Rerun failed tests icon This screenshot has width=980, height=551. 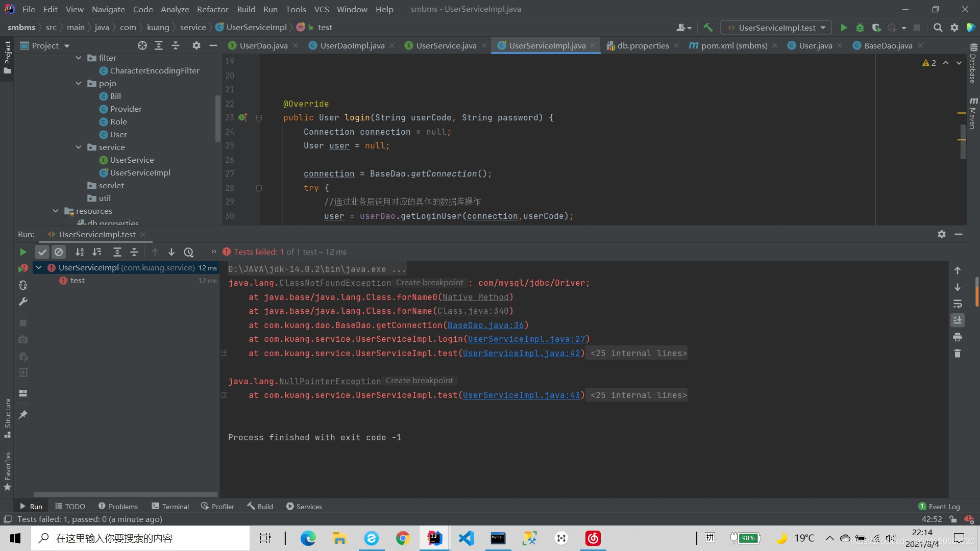point(23,268)
